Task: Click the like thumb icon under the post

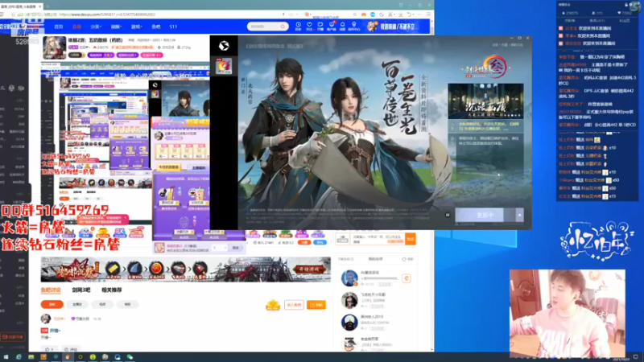Action: pos(49,349)
